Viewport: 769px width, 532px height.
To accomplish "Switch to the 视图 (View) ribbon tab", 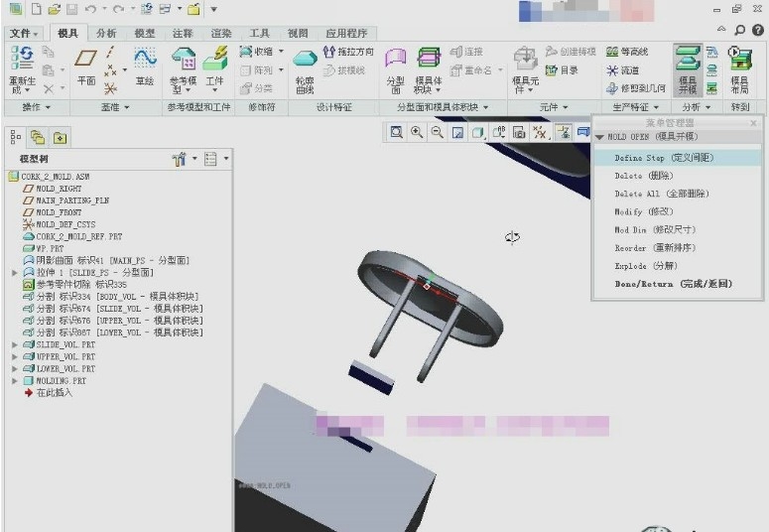I will coord(298,34).
